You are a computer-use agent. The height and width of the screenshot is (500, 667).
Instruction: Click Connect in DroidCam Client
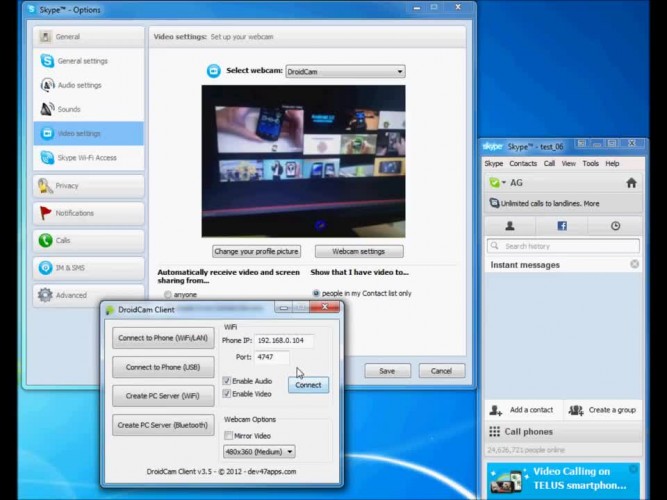(308, 385)
